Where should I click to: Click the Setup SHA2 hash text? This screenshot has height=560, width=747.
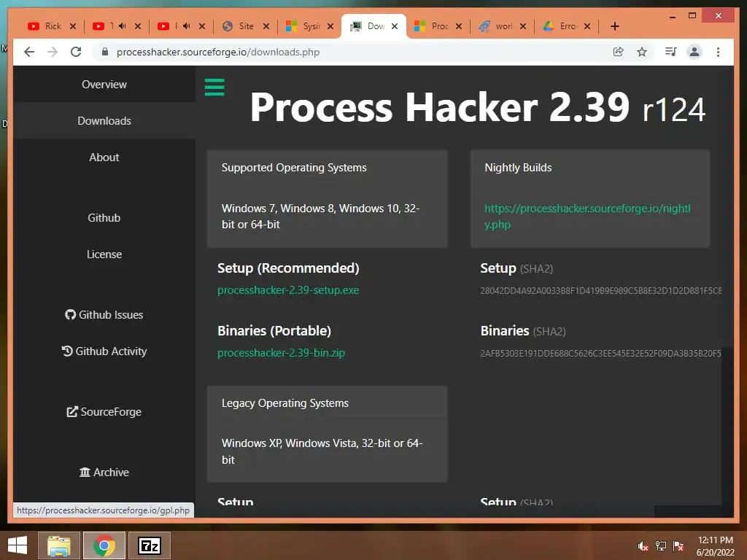click(x=601, y=290)
